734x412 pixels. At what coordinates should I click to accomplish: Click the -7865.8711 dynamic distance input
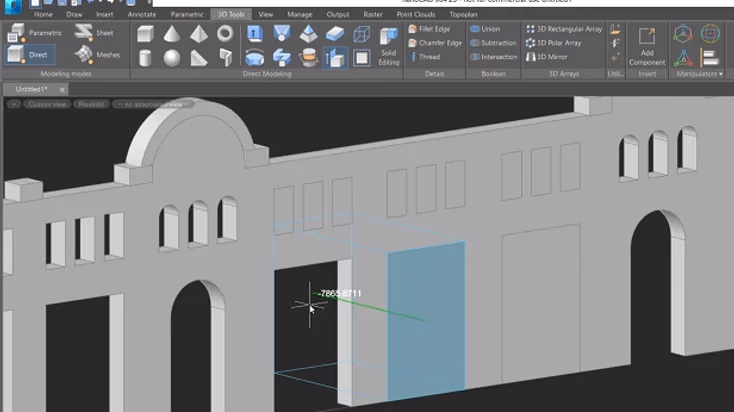[341, 294]
